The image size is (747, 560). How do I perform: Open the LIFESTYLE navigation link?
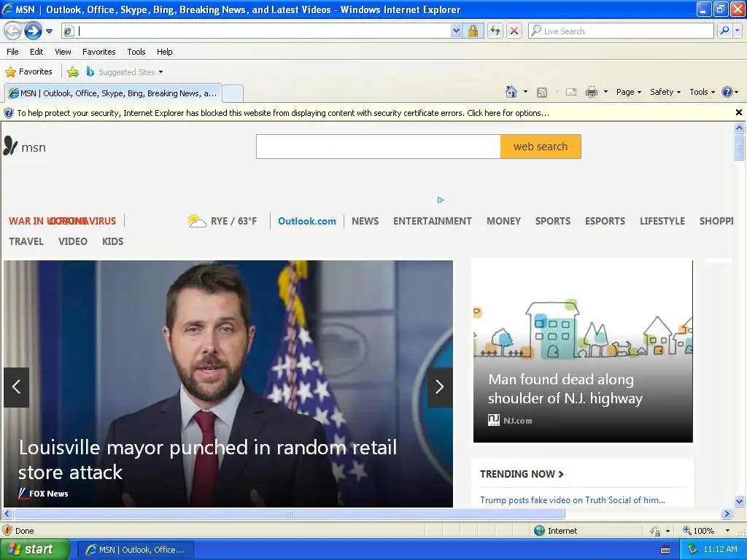[662, 221]
